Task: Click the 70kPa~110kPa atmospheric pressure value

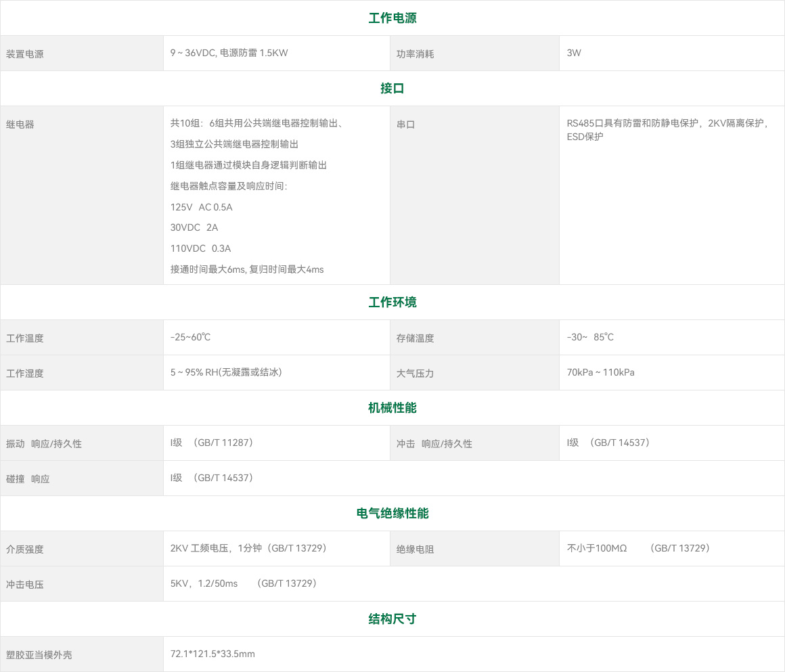Action: pos(600,372)
